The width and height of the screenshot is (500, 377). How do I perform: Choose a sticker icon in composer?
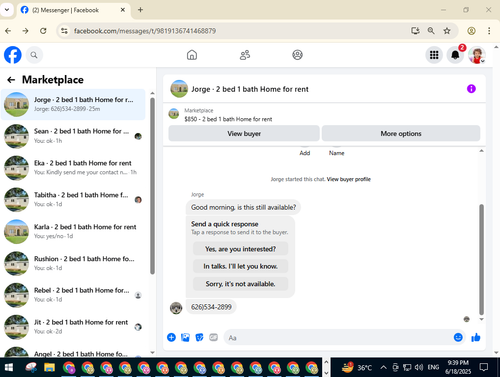click(x=199, y=337)
